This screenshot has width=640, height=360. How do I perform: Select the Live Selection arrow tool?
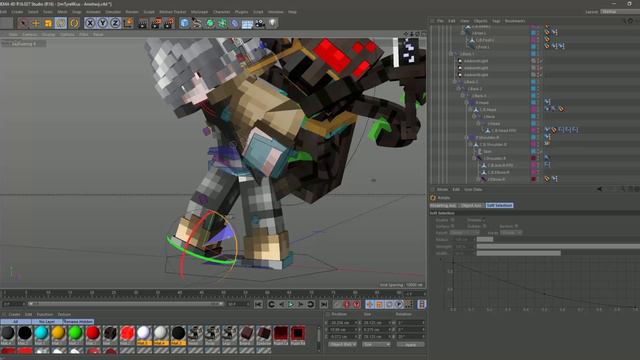(22, 23)
